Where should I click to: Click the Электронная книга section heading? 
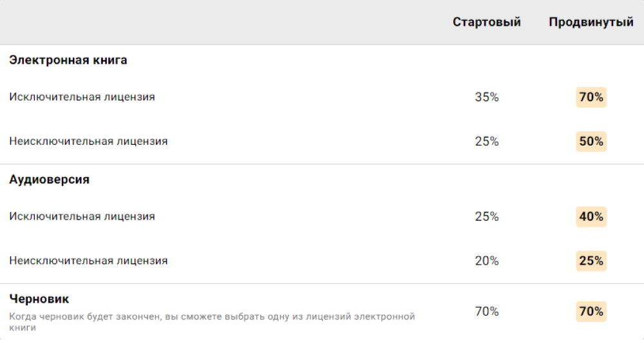click(68, 60)
